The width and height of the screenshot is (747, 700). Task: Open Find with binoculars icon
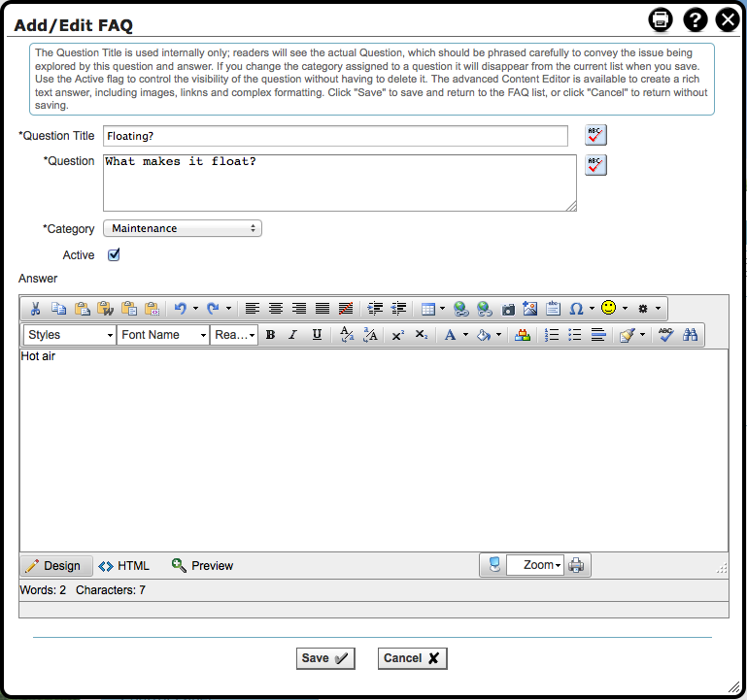[x=690, y=335]
